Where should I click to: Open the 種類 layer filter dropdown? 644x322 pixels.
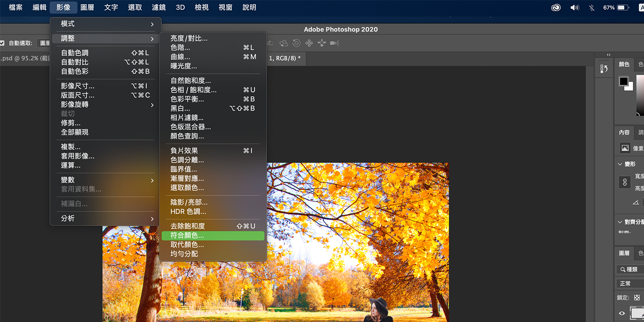tap(630, 269)
